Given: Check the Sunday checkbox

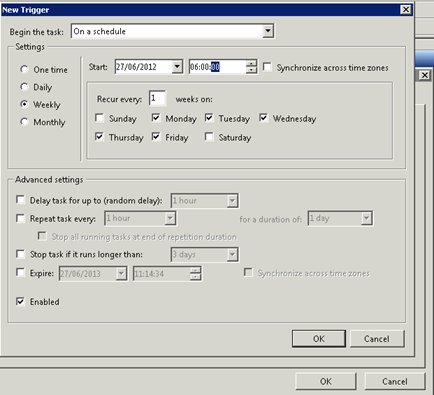Looking at the screenshot, I should click(x=99, y=118).
